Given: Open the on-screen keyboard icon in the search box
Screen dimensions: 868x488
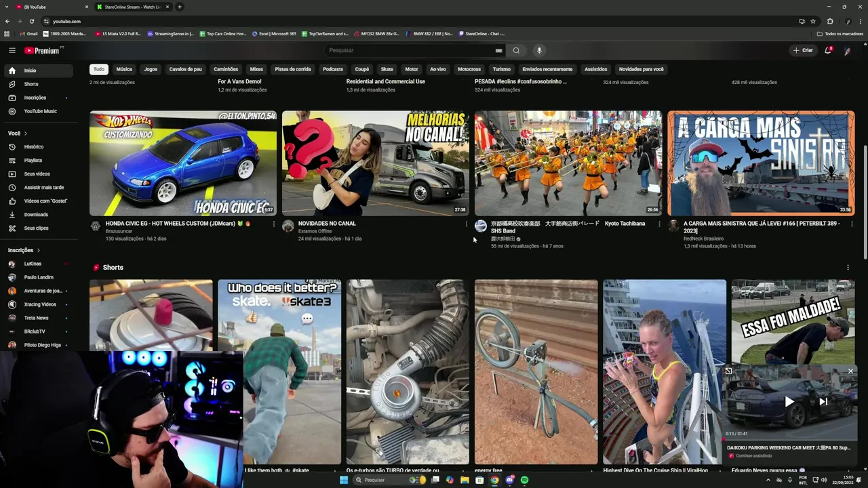Looking at the screenshot, I should pyautogui.click(x=498, y=50).
